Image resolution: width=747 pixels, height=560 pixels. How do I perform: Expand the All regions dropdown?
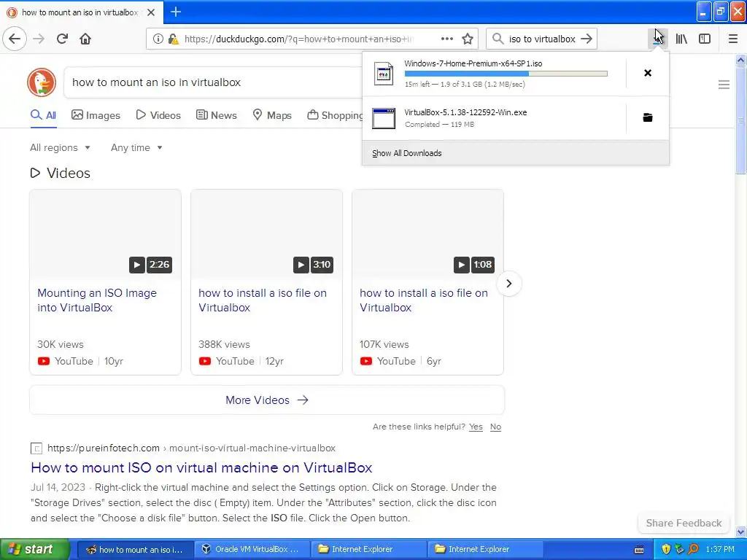pyautogui.click(x=60, y=147)
